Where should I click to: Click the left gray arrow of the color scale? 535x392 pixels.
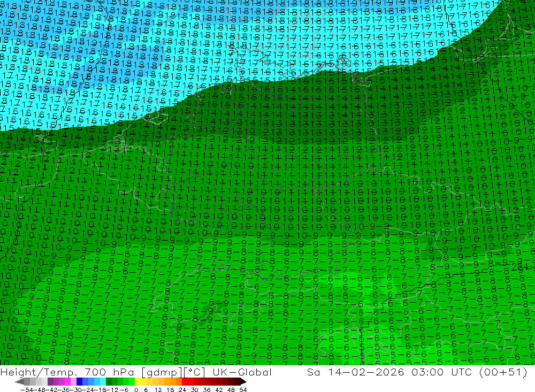click(x=19, y=381)
